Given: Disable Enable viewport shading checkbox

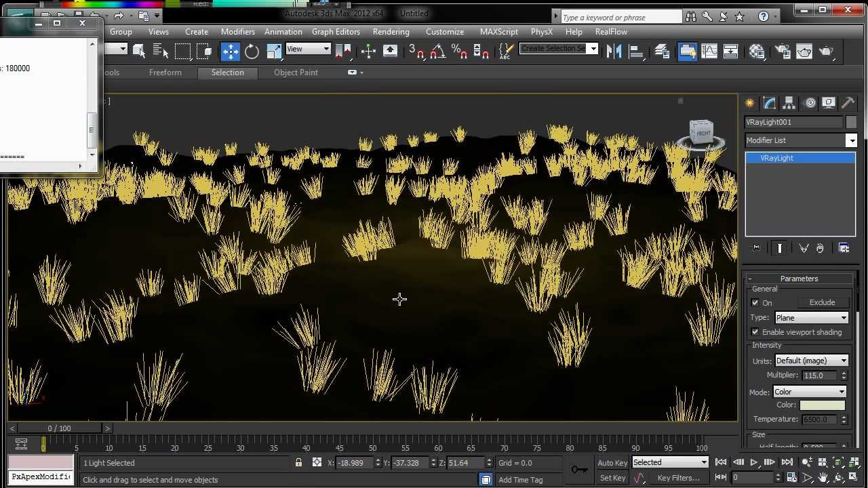Looking at the screenshot, I should coord(755,332).
